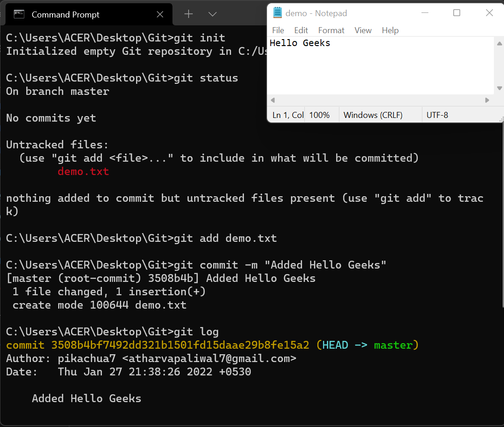Select the Command Prompt tab
This screenshot has width=504, height=427.
pyautogui.click(x=89, y=14)
